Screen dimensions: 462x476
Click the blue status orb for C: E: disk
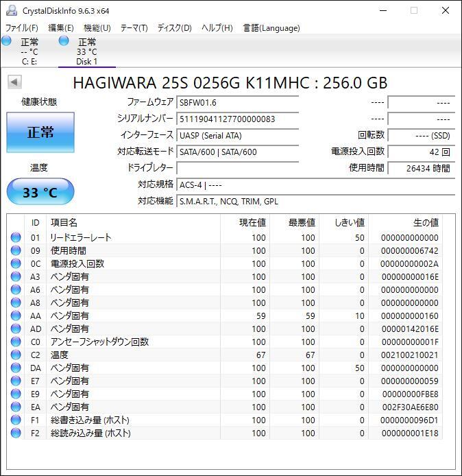pos(6,40)
